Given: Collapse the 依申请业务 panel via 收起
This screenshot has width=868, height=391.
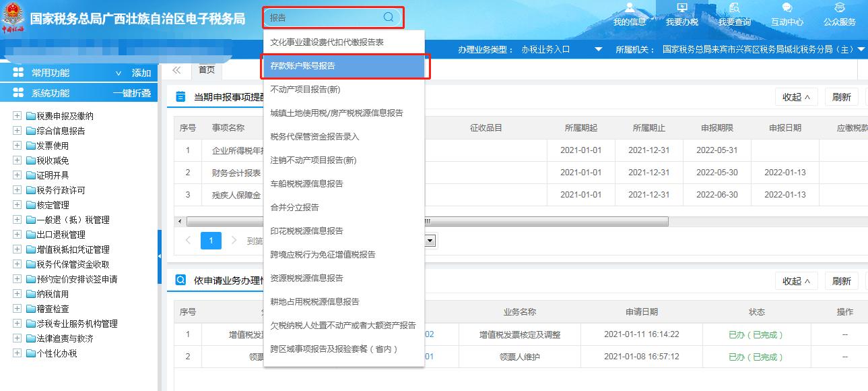Looking at the screenshot, I should (797, 280).
